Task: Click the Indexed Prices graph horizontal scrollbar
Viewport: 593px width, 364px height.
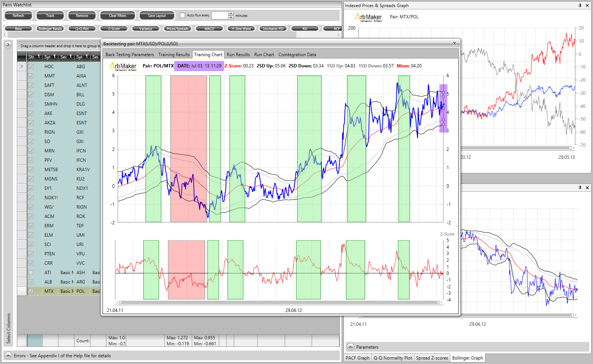Action: (x=516, y=148)
